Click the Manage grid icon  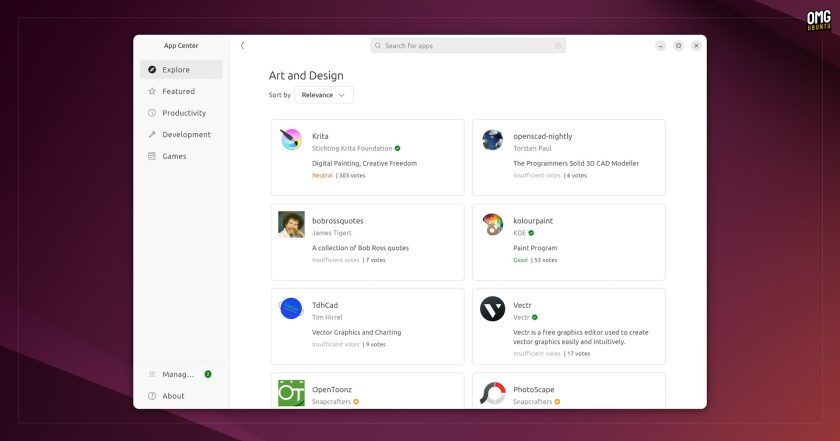[x=152, y=374]
